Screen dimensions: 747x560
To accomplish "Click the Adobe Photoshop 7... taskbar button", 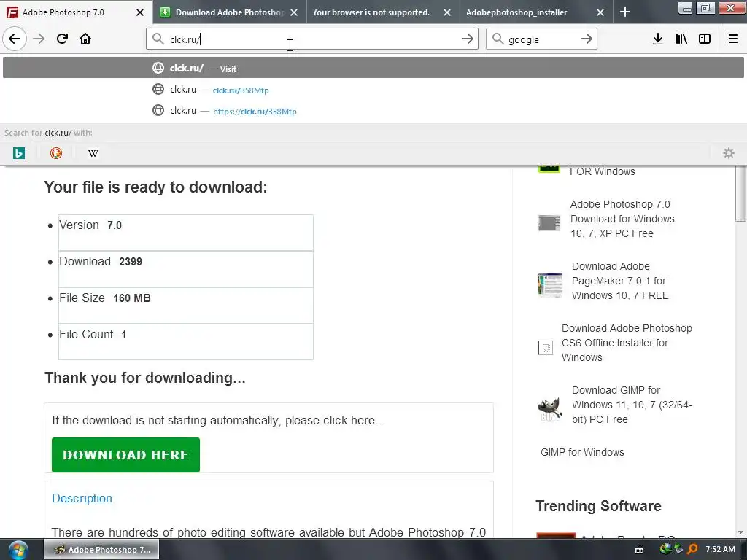I will [x=101, y=550].
